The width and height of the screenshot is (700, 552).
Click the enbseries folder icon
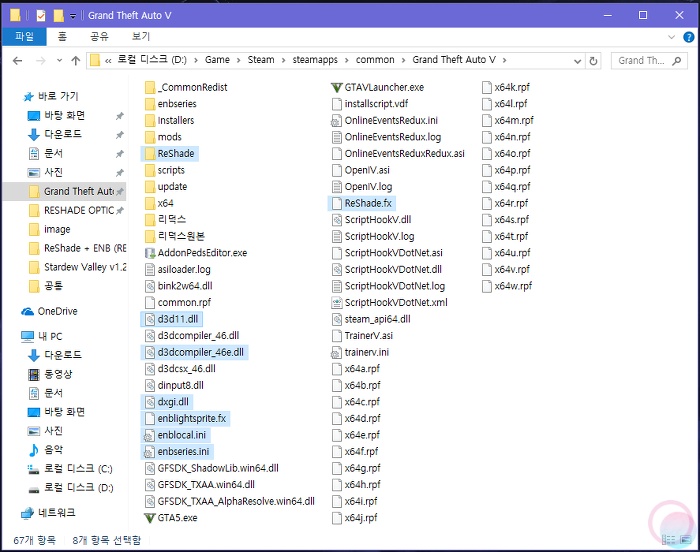(x=150, y=104)
